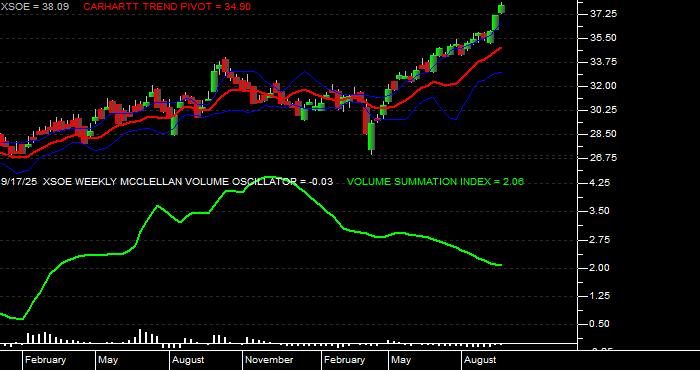This screenshot has width=700, height=370.
Task: Click the XSOE = 38.09 price label
Action: [x=35, y=7]
